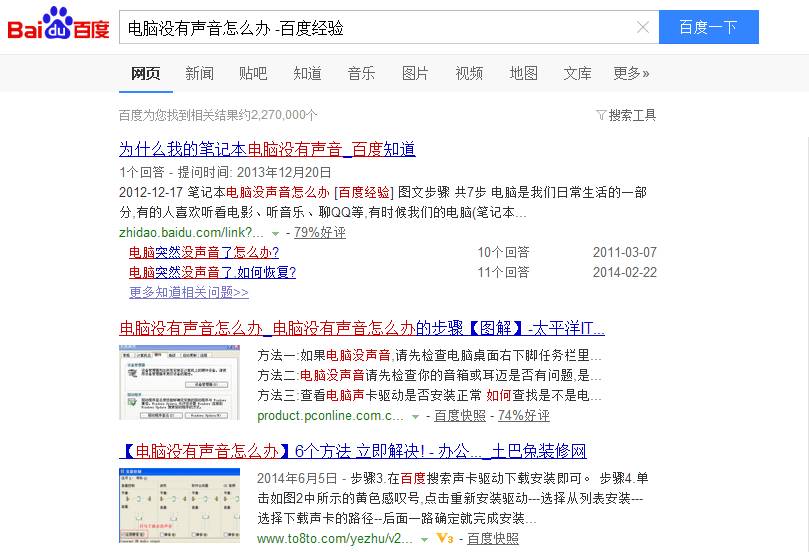Clear the search box with the X icon
Screen dimensions: 809x552
(643, 27)
